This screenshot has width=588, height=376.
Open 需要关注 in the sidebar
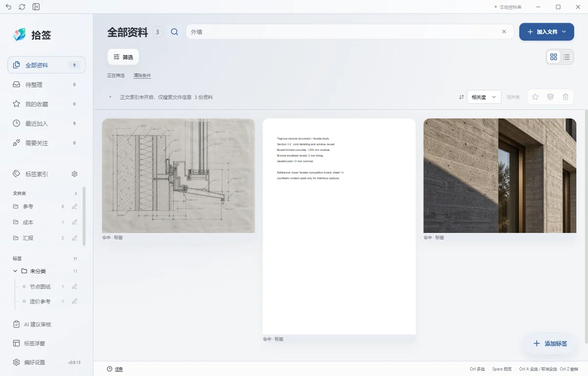tap(47, 143)
